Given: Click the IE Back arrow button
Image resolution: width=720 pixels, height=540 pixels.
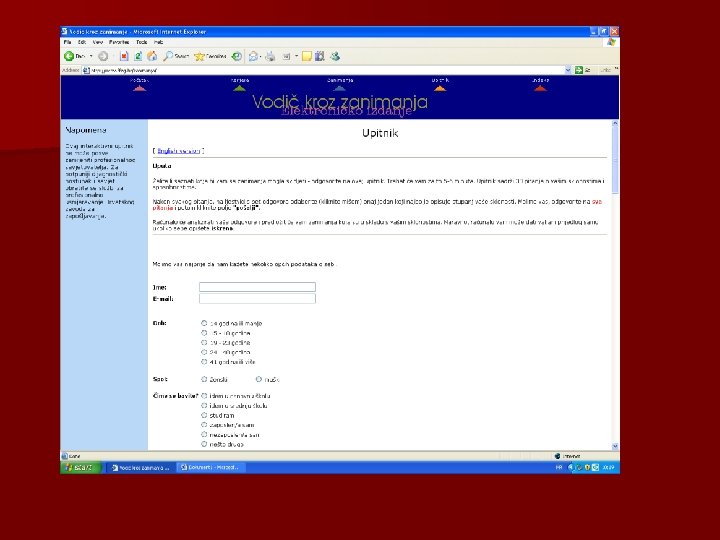Looking at the screenshot, I should tap(69, 56).
